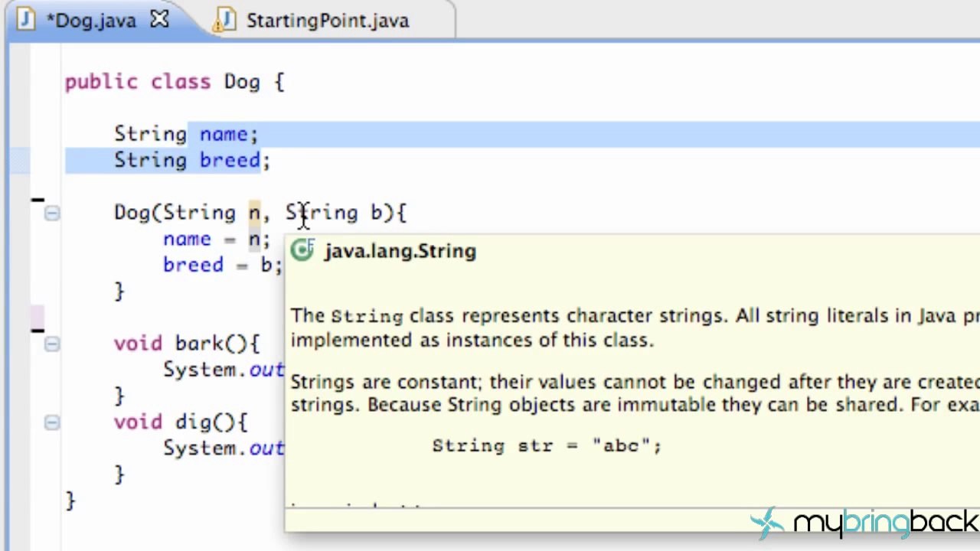The width and height of the screenshot is (980, 551).
Task: Click the 'String breed;' field line
Action: 192,160
